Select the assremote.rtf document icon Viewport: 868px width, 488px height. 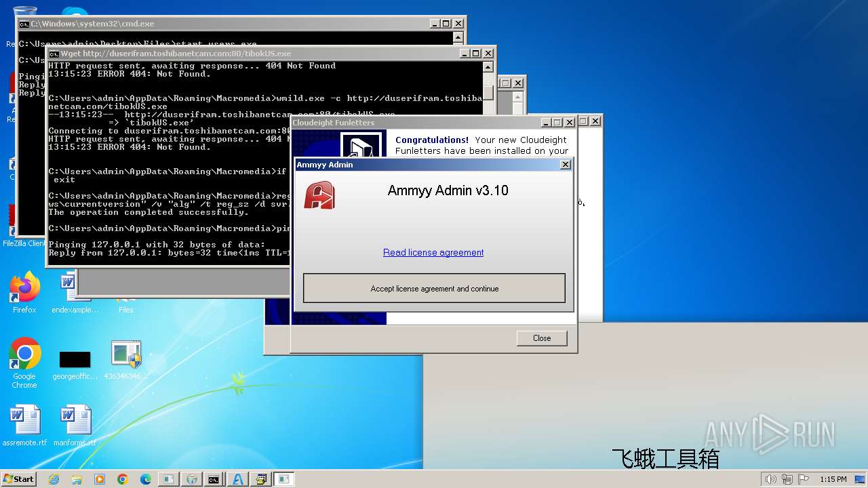(24, 426)
